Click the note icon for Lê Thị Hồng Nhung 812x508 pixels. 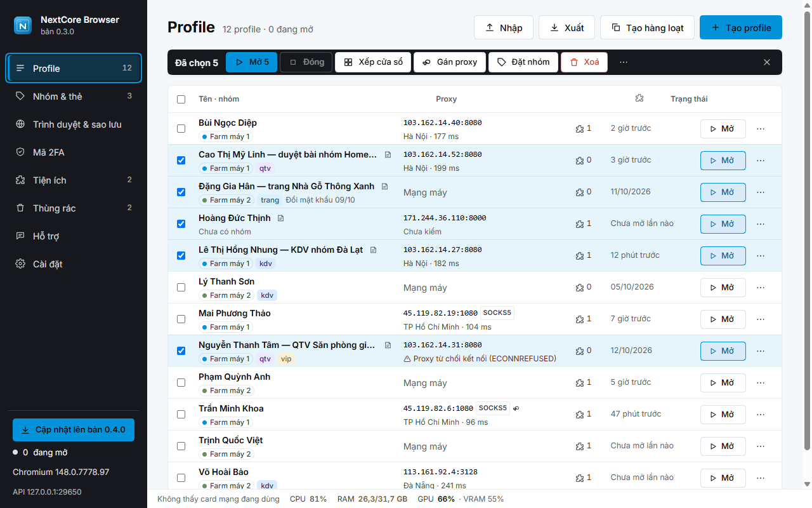[x=373, y=250]
